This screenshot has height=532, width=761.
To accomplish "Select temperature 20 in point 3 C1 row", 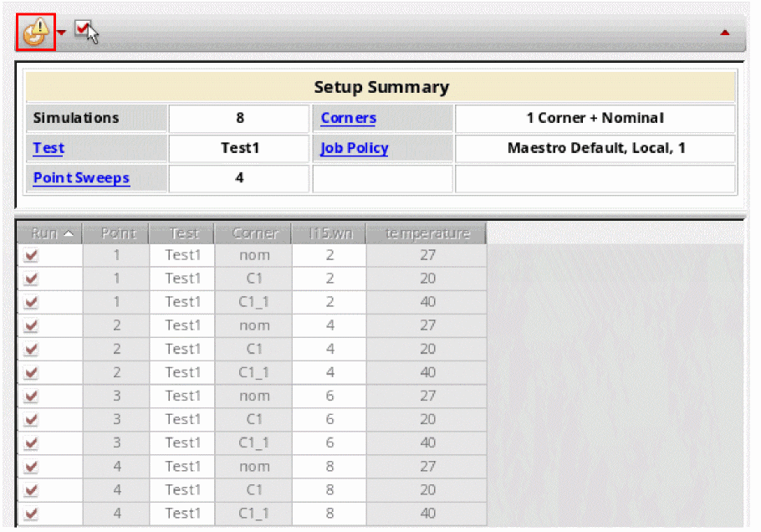I will click(427, 419).
